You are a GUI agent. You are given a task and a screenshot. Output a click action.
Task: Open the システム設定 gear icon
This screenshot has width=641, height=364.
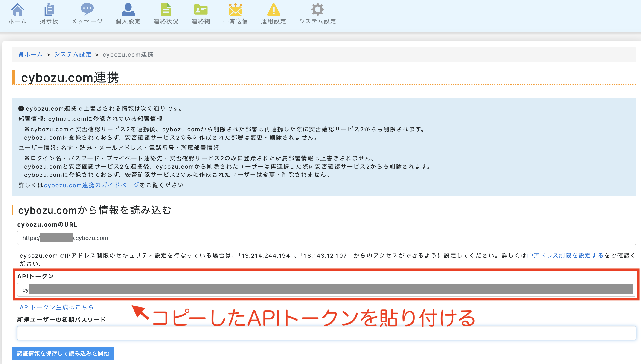pyautogui.click(x=318, y=9)
